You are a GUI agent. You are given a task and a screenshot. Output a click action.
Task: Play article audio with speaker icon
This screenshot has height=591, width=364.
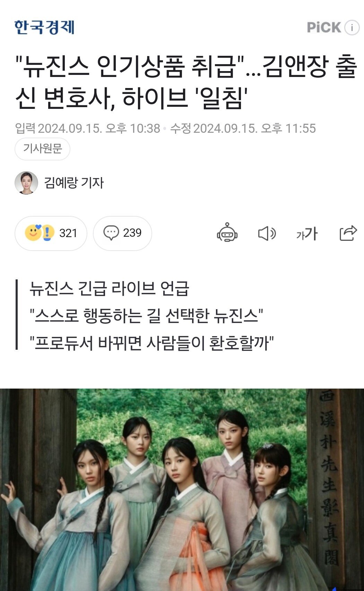click(x=267, y=234)
